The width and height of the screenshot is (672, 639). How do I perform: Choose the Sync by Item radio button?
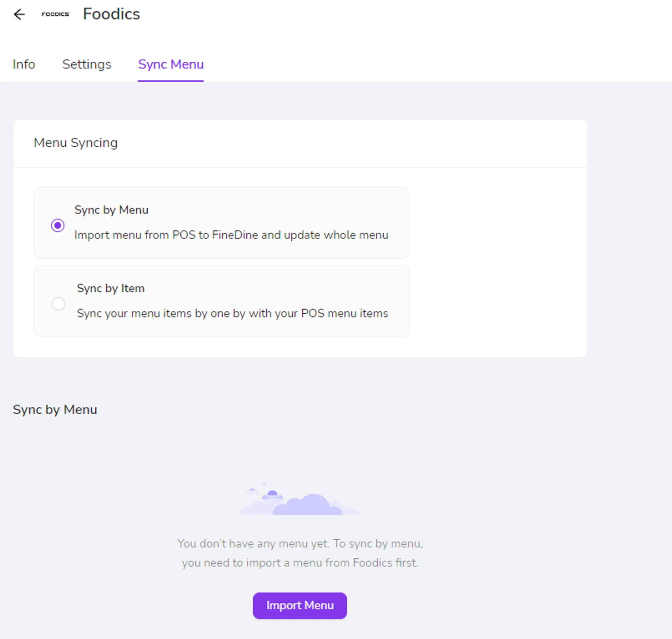click(x=58, y=304)
